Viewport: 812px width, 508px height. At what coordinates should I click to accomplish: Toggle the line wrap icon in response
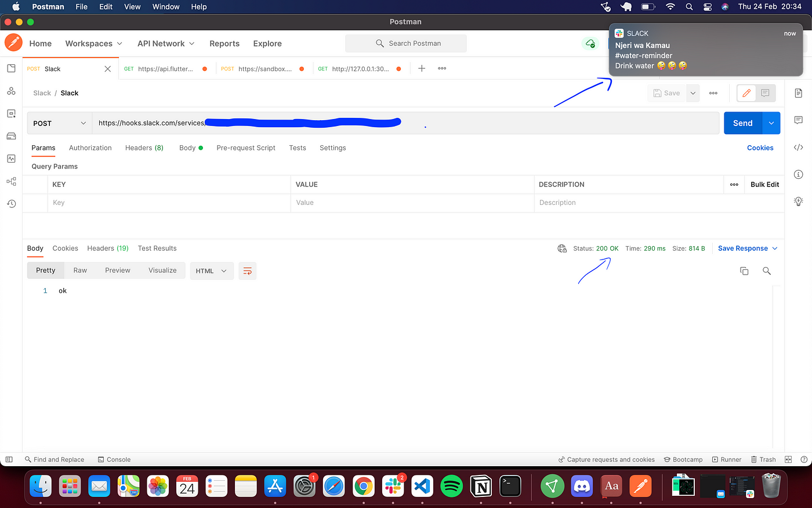[x=248, y=271]
